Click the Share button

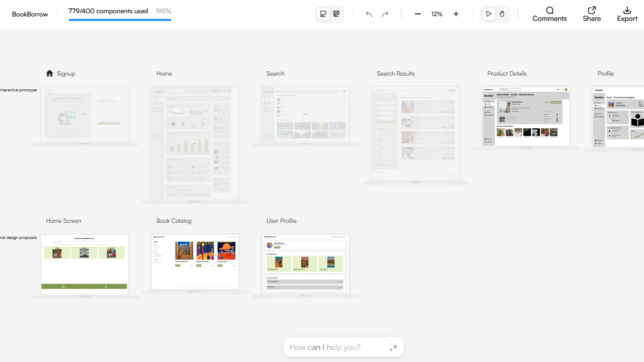(x=592, y=14)
